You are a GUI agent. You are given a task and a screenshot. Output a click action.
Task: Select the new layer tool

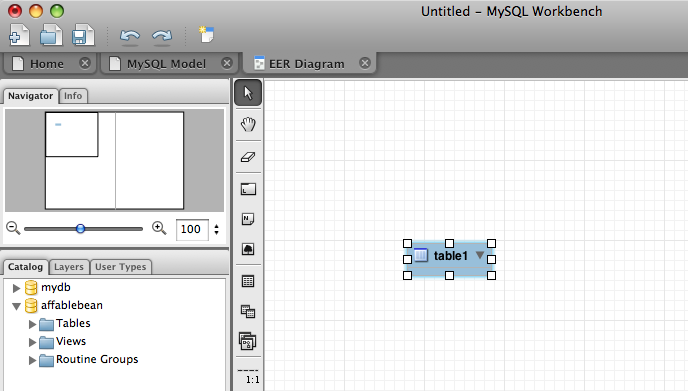pyautogui.click(x=248, y=189)
